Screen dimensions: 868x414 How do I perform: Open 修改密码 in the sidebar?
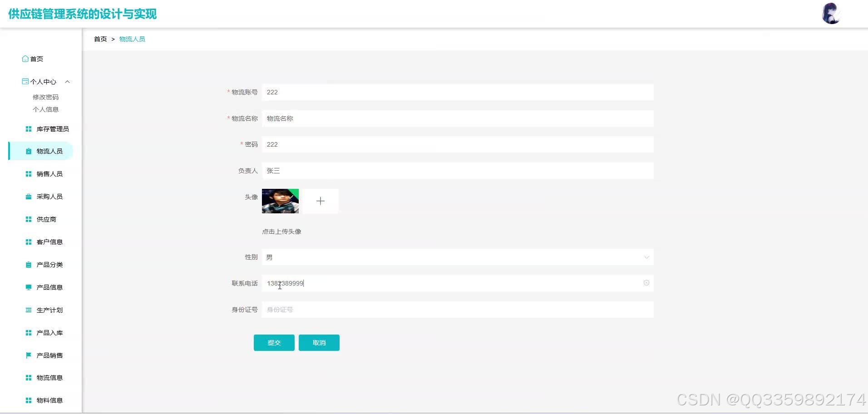[45, 97]
